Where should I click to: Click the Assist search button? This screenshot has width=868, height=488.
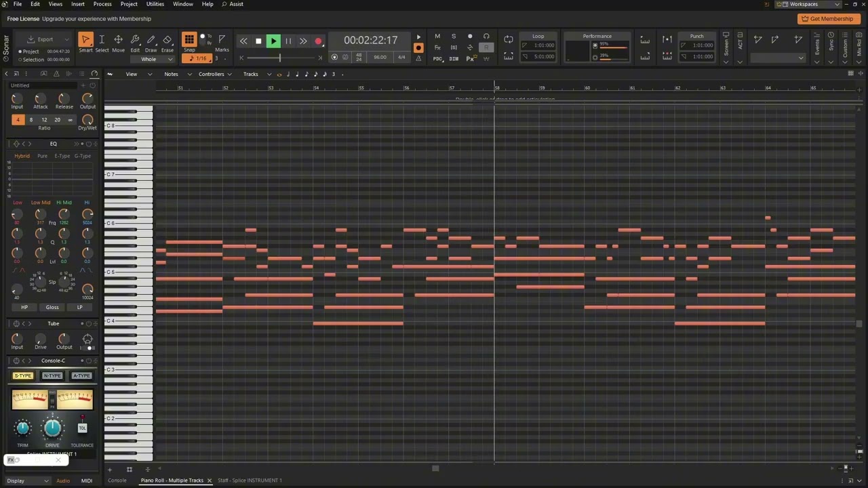coord(233,4)
